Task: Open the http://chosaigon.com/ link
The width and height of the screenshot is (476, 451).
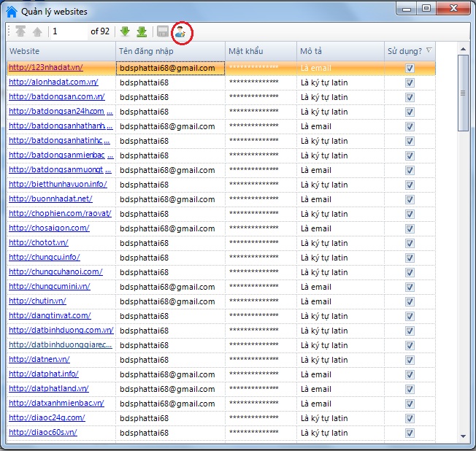Action: [49, 228]
